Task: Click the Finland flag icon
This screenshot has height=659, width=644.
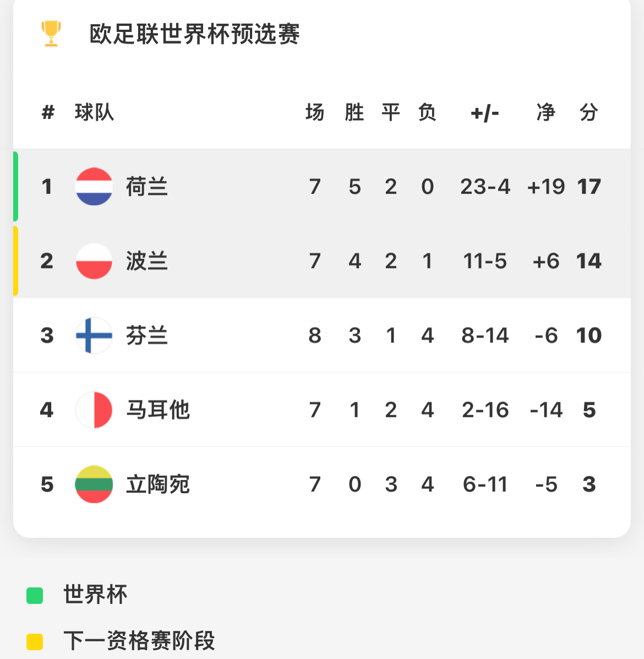Action: click(x=94, y=335)
